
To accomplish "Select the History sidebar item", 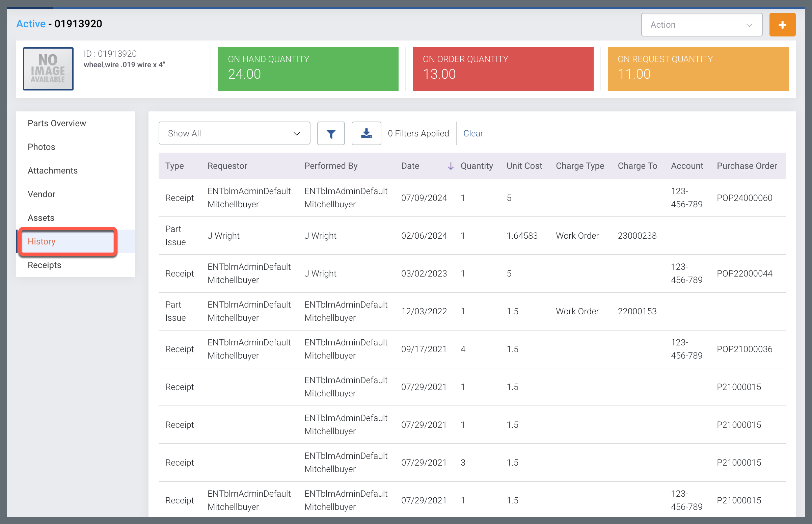I will tap(42, 242).
